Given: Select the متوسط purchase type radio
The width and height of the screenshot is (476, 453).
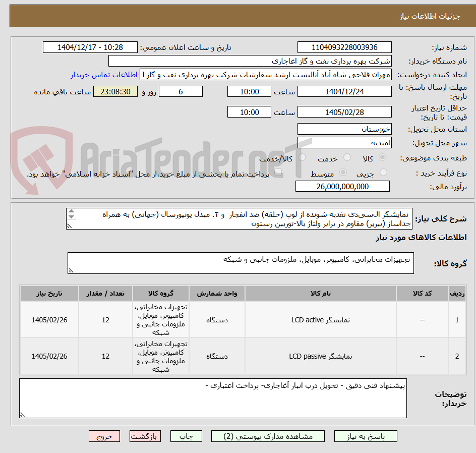Looking at the screenshot, I should click(343, 173).
